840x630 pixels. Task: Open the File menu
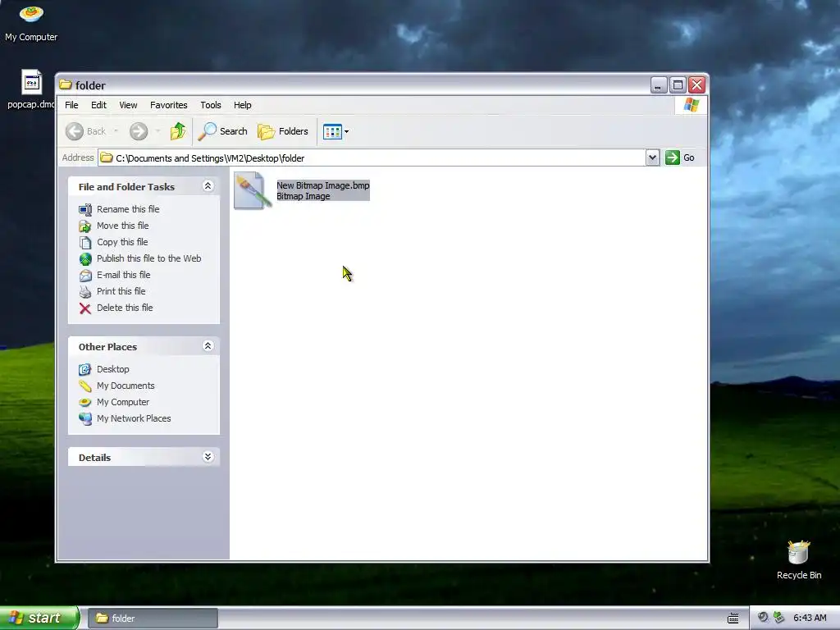[x=71, y=105]
